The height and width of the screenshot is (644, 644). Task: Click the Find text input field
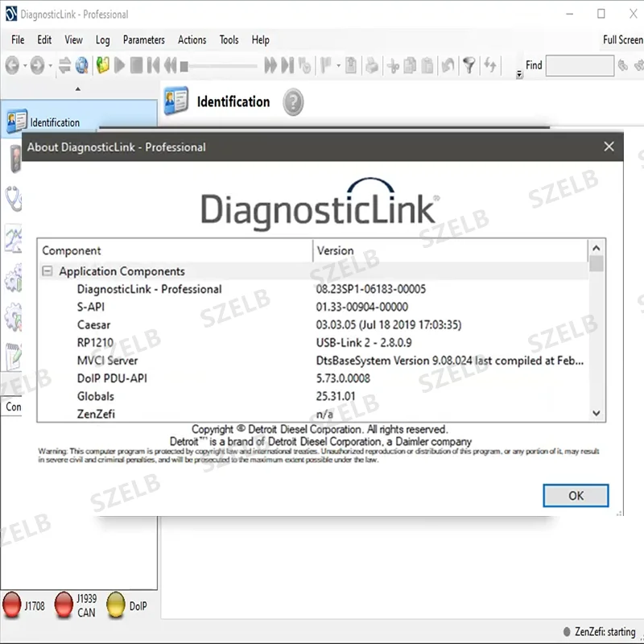click(580, 66)
